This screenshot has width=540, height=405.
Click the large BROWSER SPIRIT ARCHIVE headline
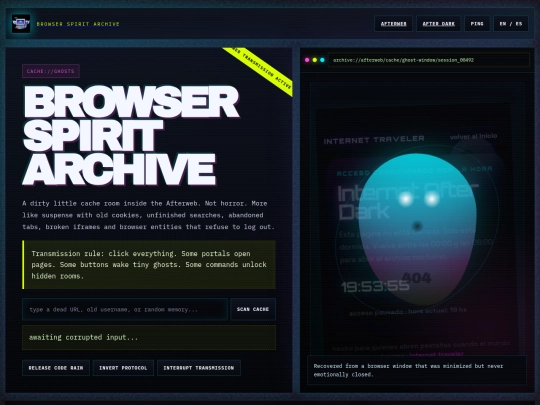click(x=131, y=135)
